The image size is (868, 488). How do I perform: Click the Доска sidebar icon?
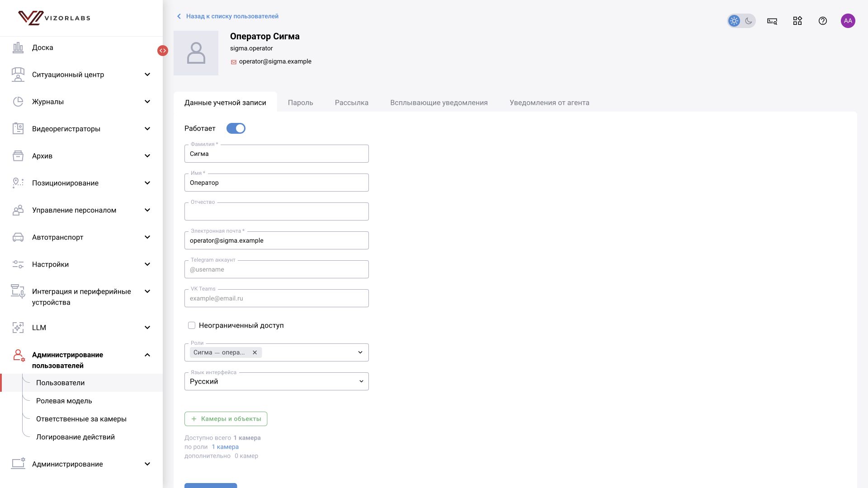click(x=18, y=47)
